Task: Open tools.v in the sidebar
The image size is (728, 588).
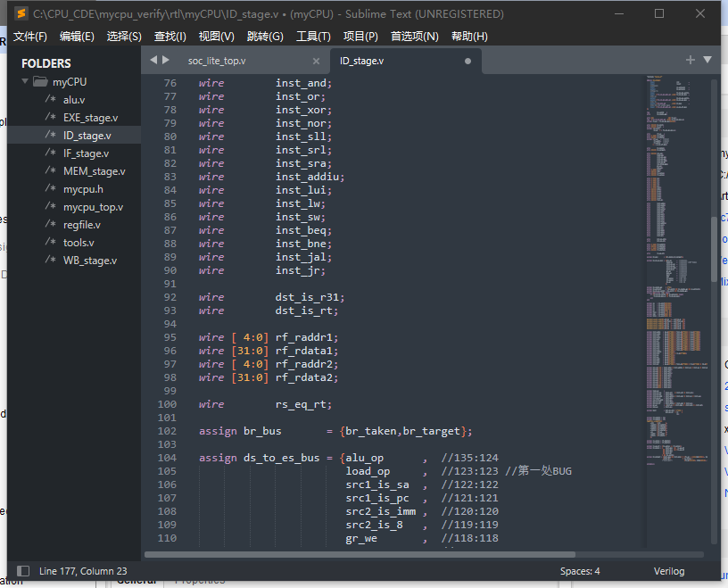Action: [x=79, y=243]
